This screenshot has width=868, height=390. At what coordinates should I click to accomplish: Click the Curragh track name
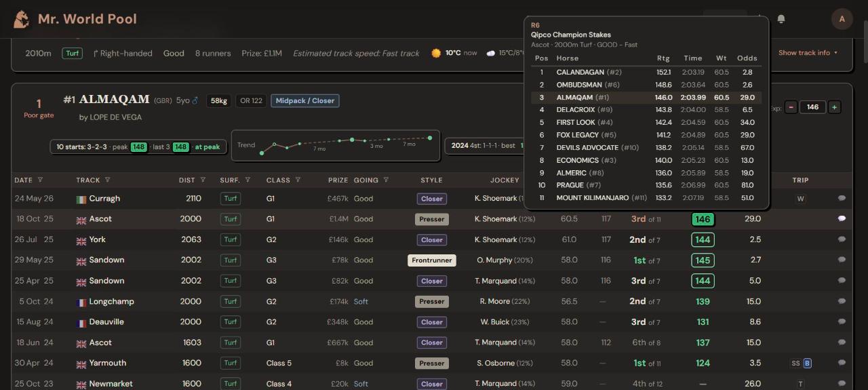pos(104,199)
